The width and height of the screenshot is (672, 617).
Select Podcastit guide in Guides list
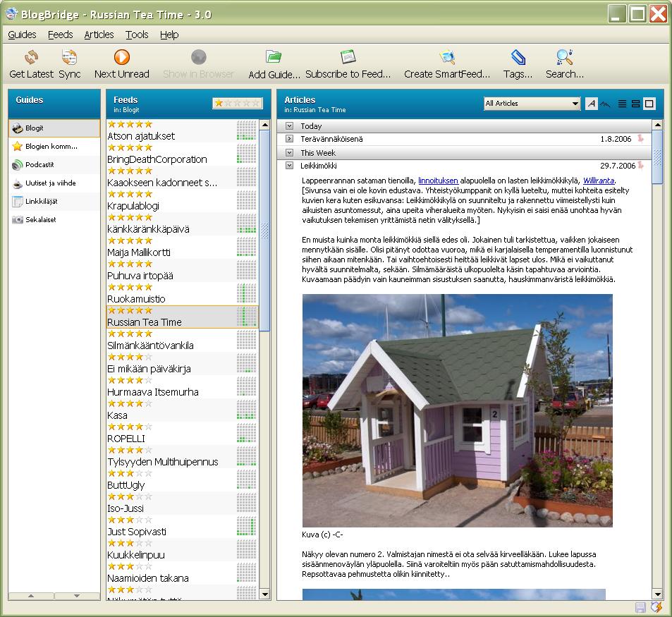39,165
